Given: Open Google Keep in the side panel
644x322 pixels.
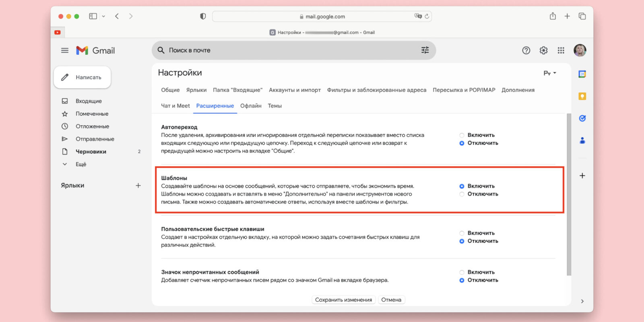Looking at the screenshot, I should click(x=582, y=96).
